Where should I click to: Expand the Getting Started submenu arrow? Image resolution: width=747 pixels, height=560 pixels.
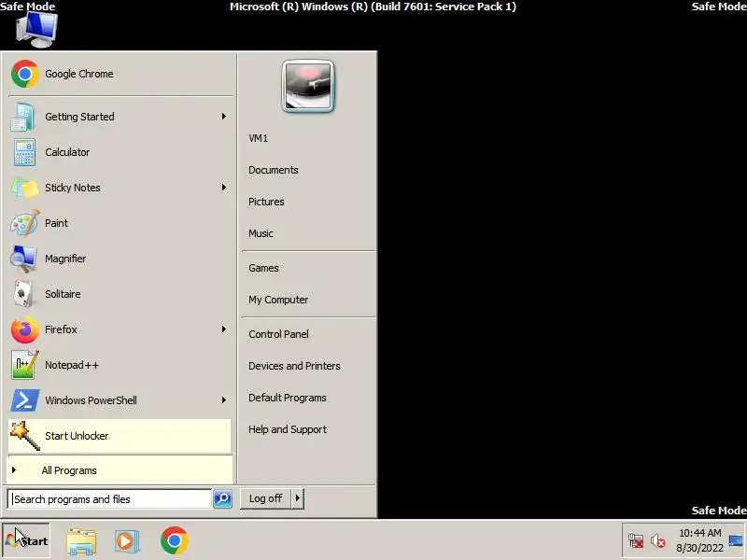(223, 116)
